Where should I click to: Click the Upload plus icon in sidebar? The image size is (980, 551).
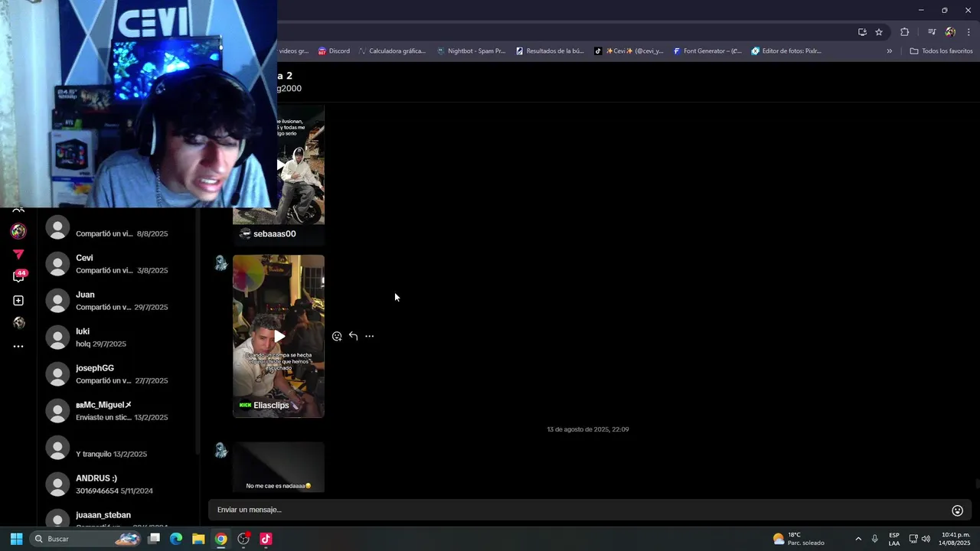18,301
